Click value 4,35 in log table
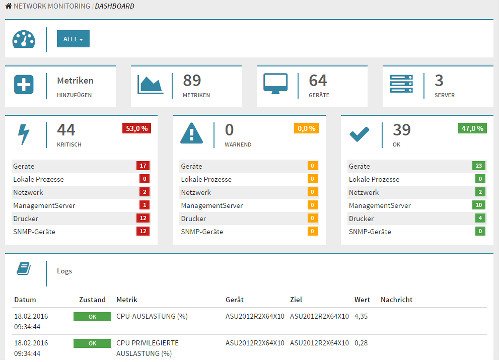The width and height of the screenshot is (500, 362). tap(361, 316)
